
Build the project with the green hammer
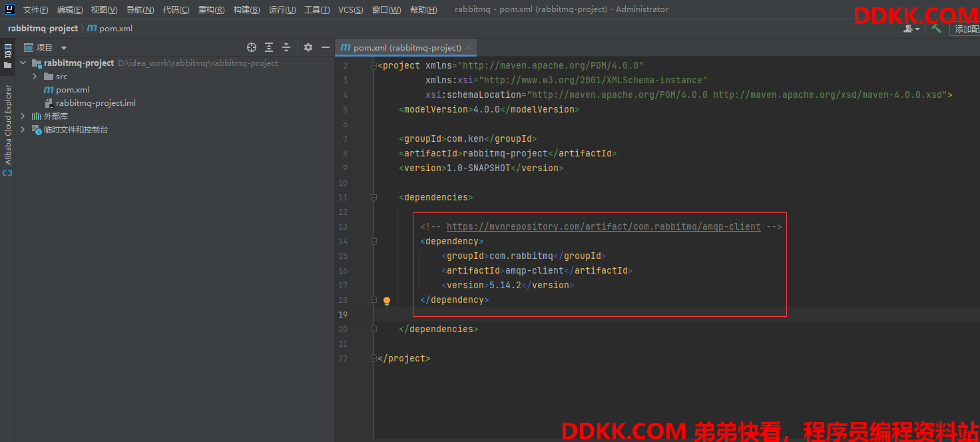[x=936, y=29]
